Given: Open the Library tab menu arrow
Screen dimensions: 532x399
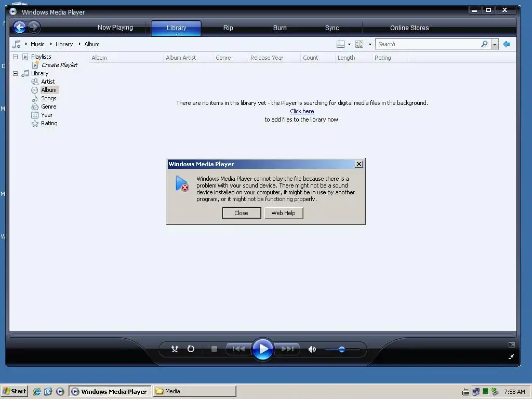Looking at the screenshot, I should tap(177, 34).
